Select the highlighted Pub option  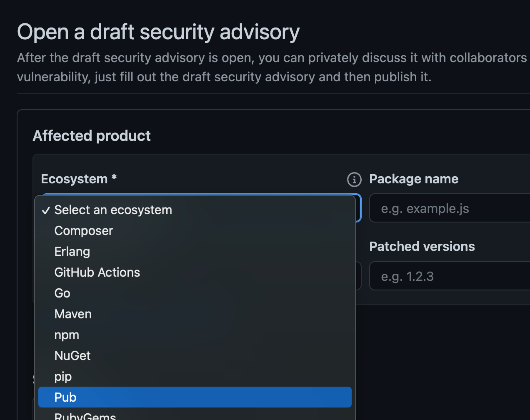click(65, 397)
